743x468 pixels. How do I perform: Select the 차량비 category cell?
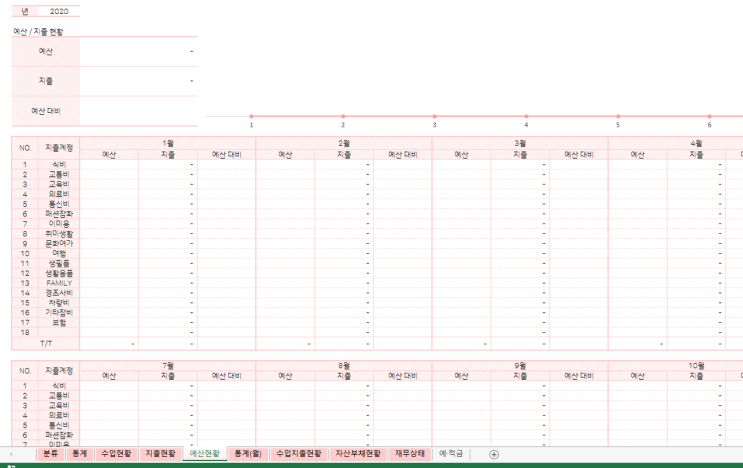59,303
